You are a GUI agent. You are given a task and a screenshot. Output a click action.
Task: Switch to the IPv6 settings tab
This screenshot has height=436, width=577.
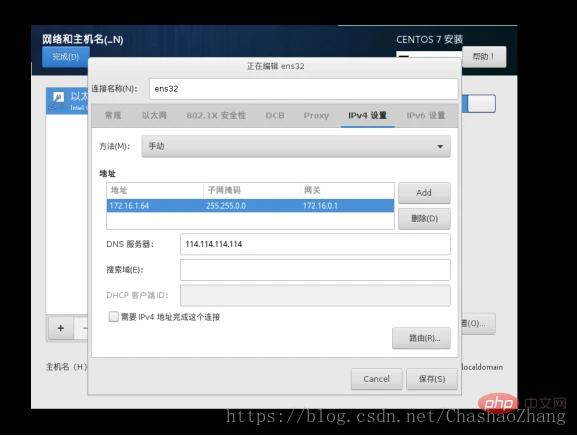(426, 116)
